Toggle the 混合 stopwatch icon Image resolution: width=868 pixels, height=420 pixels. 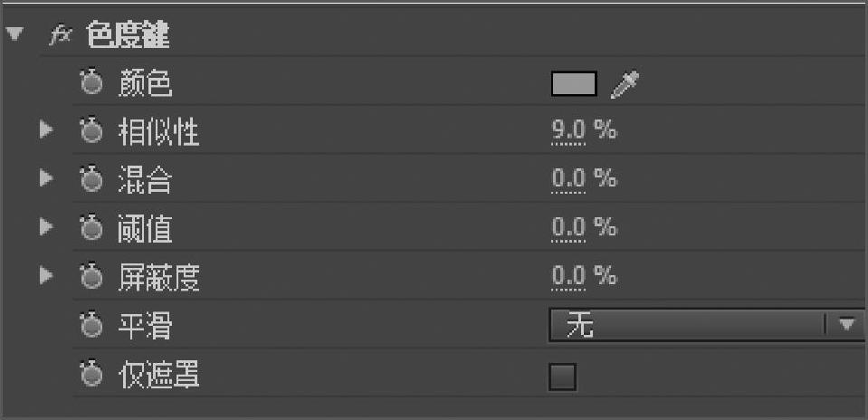(91, 180)
